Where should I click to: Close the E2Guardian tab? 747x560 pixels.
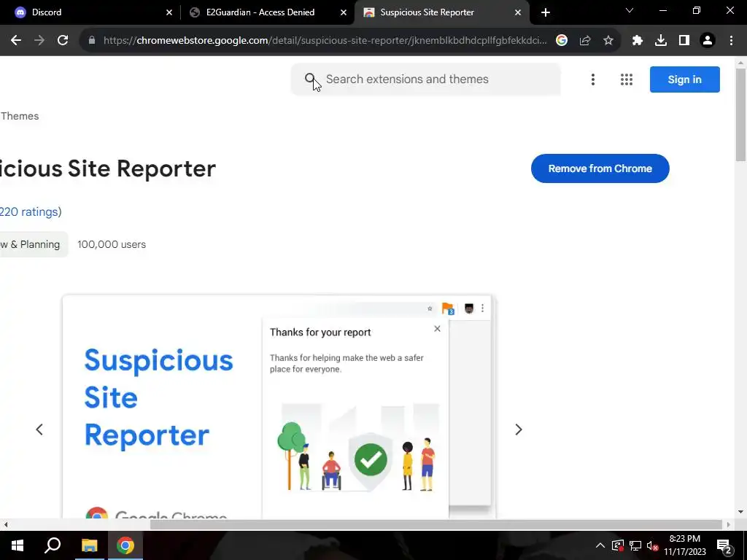(x=344, y=12)
